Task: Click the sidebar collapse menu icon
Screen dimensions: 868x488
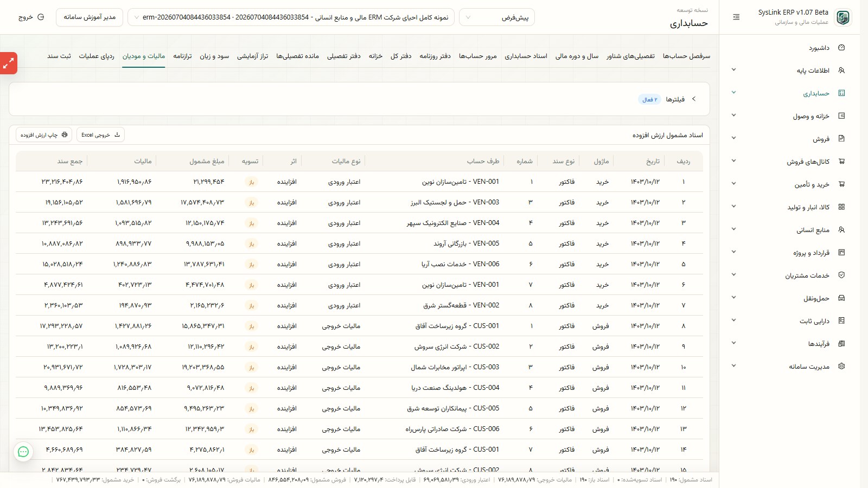Action: tap(736, 17)
